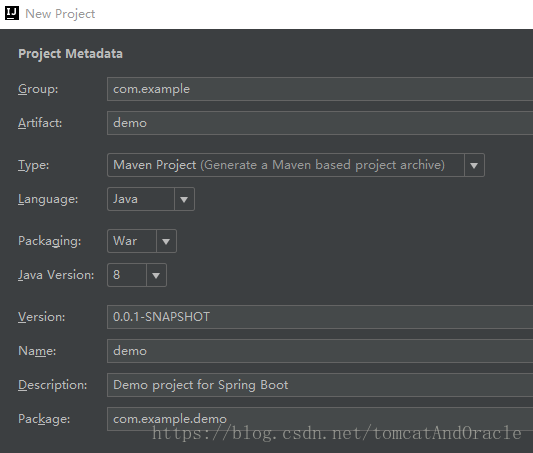Image resolution: width=533 pixels, height=453 pixels.
Task: Click the Project Metadata heading
Action: tap(70, 54)
